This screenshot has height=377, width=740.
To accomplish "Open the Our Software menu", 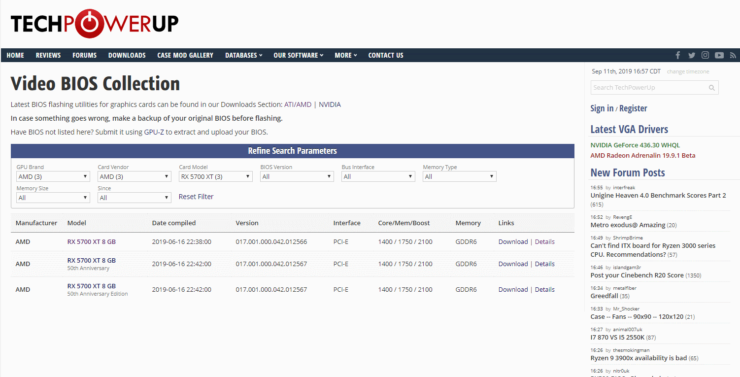I will (x=298, y=55).
